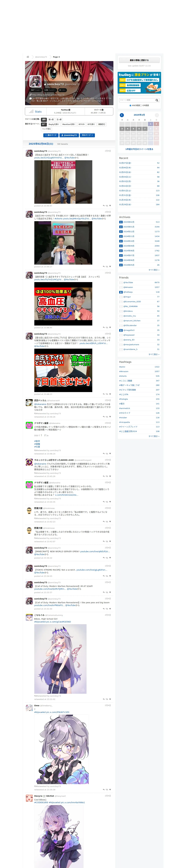Open the 139 フォロワー count link
The height and width of the screenshot is (868, 186).
coord(50,90)
